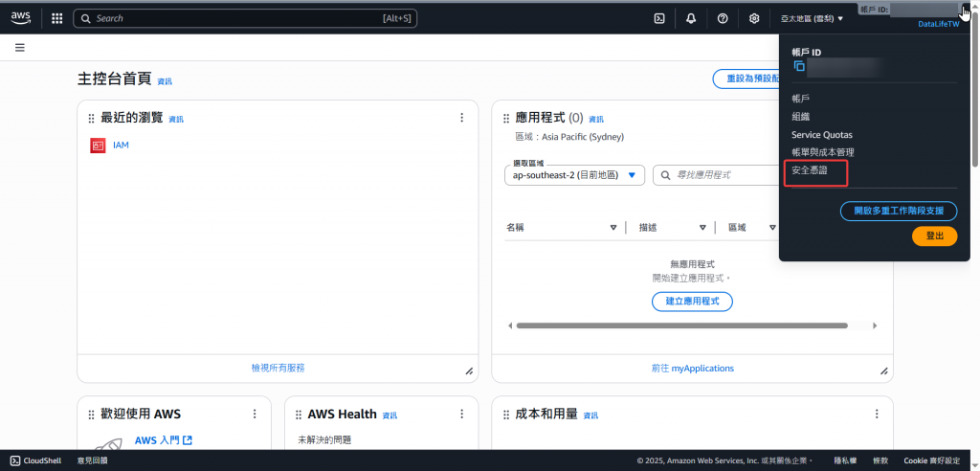This screenshot has height=471, width=980.
Task: Toggle the hamburger side navigation menu
Action: (x=20, y=48)
